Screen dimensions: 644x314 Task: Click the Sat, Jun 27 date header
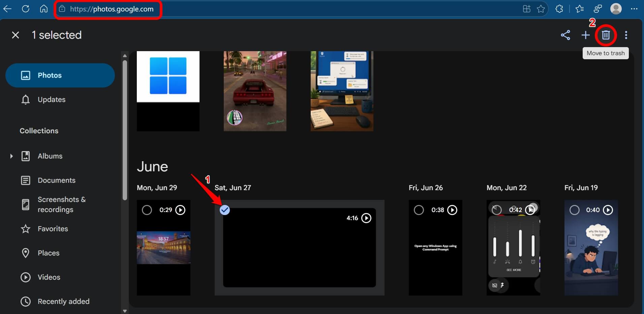pos(233,188)
